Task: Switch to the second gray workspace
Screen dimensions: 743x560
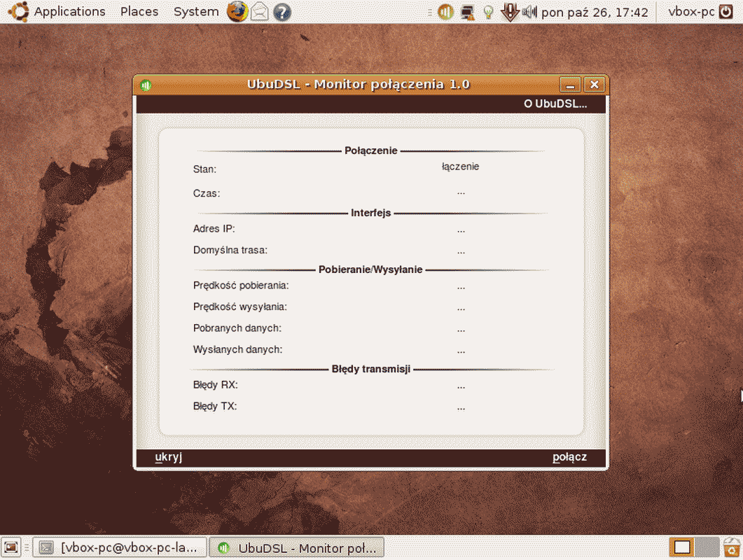Action: pos(707,547)
